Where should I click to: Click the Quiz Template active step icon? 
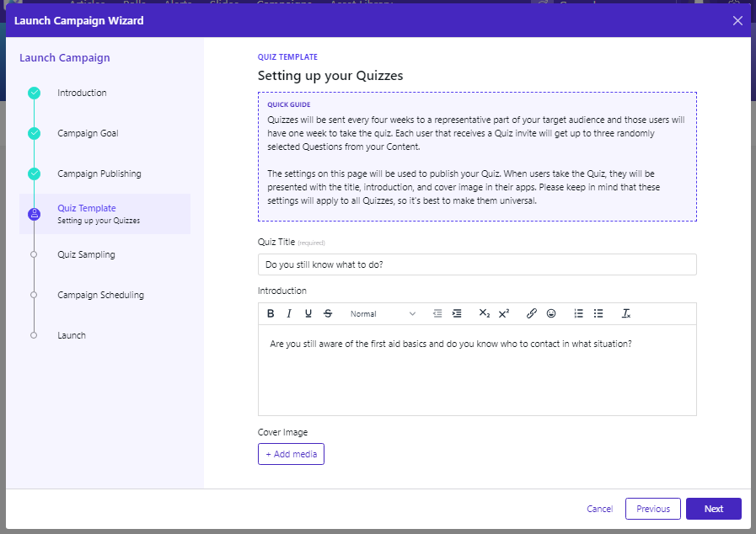(x=34, y=214)
